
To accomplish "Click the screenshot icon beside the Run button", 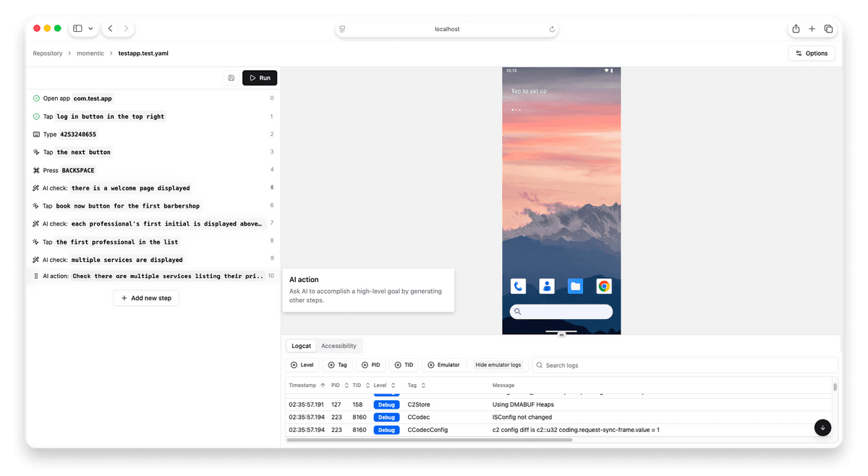I will [x=231, y=77].
